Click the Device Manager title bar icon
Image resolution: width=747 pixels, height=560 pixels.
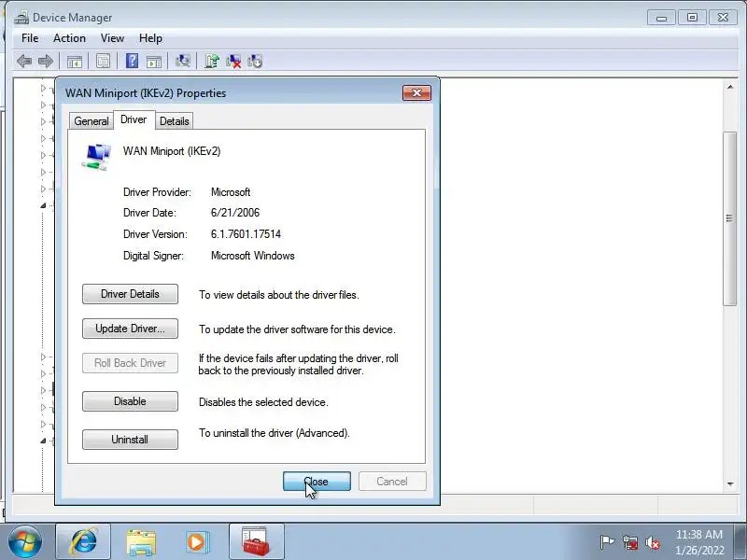click(x=21, y=18)
